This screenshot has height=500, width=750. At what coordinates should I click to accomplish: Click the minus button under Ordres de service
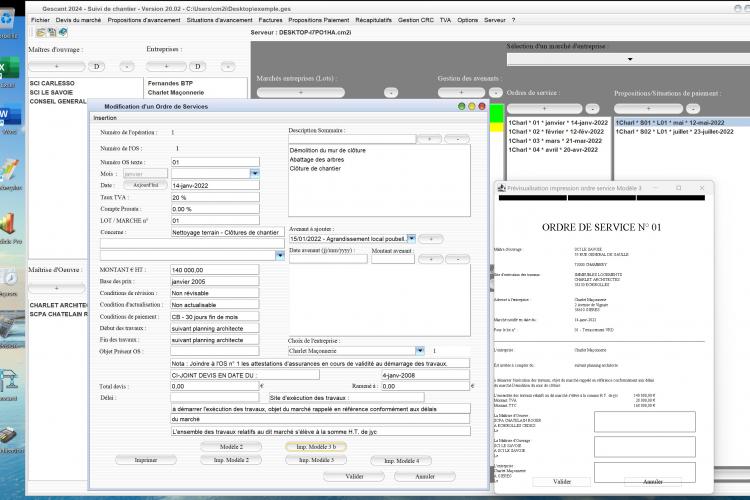coord(592,109)
